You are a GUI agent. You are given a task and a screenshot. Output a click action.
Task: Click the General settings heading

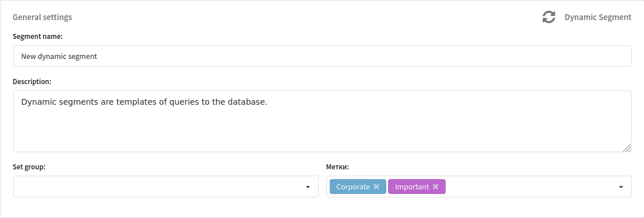click(42, 17)
